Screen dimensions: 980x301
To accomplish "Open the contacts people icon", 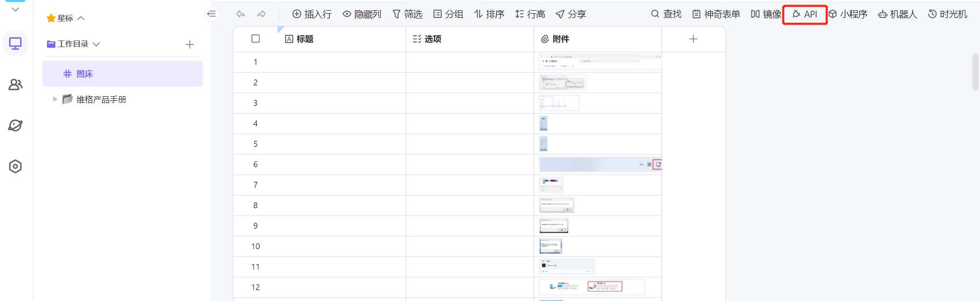I will pos(15,84).
